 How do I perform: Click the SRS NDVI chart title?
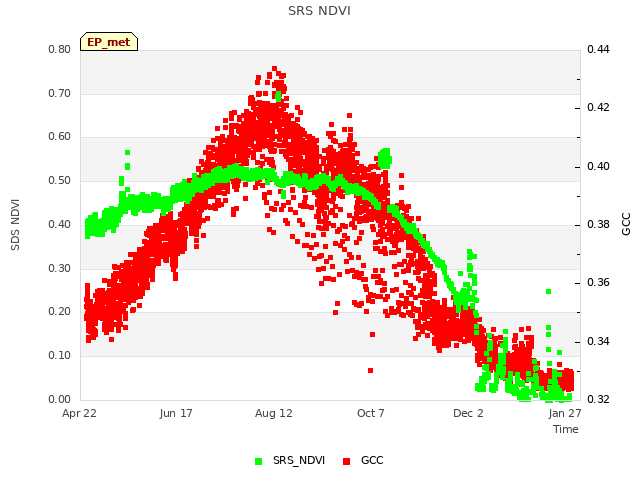click(x=319, y=11)
